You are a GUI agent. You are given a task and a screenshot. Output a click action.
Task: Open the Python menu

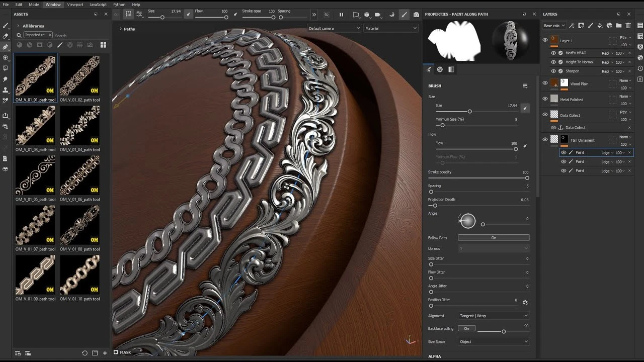point(119,5)
